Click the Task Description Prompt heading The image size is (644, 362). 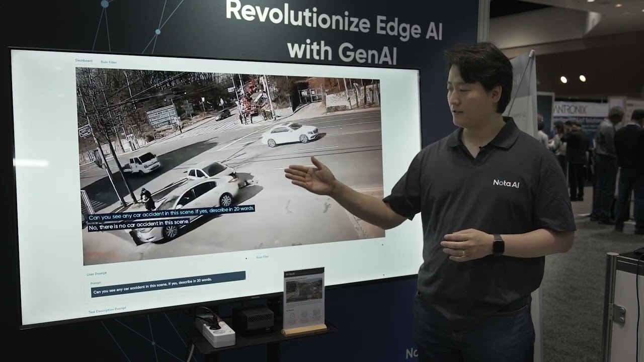click(107, 310)
